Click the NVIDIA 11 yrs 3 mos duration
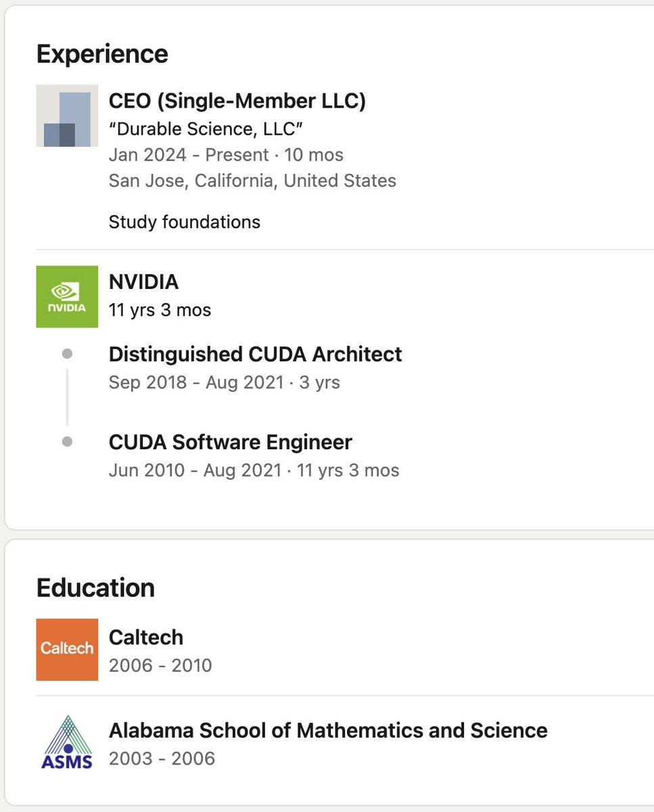This screenshot has height=812, width=654. 160,311
